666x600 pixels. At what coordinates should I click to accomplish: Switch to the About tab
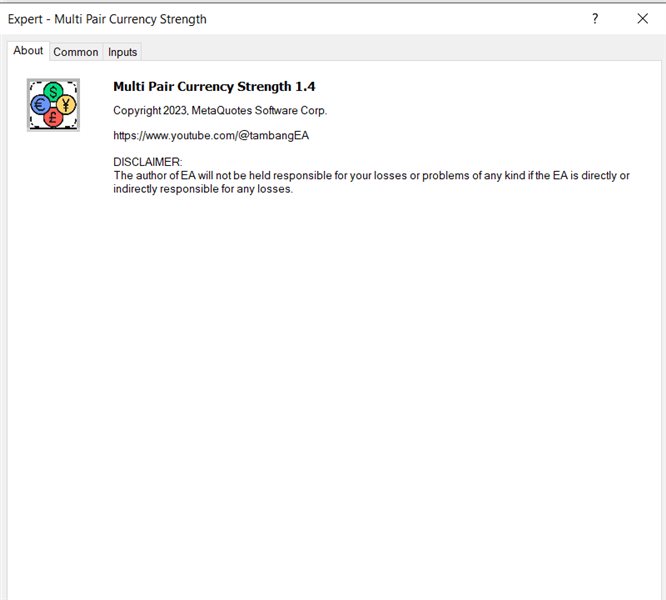click(x=28, y=51)
